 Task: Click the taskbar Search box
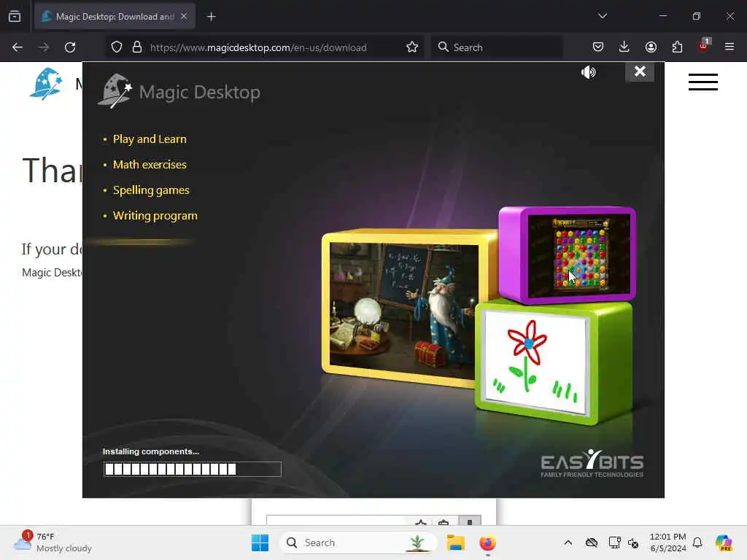coord(358,542)
